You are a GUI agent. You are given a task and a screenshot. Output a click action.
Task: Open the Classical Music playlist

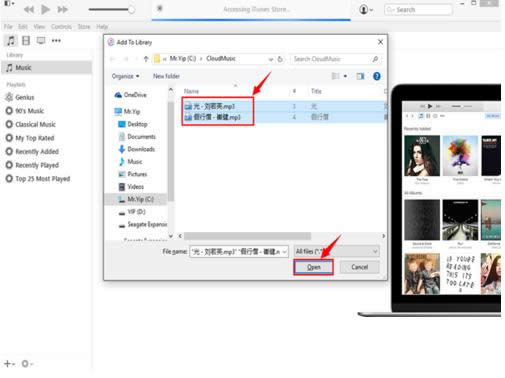click(x=31, y=124)
